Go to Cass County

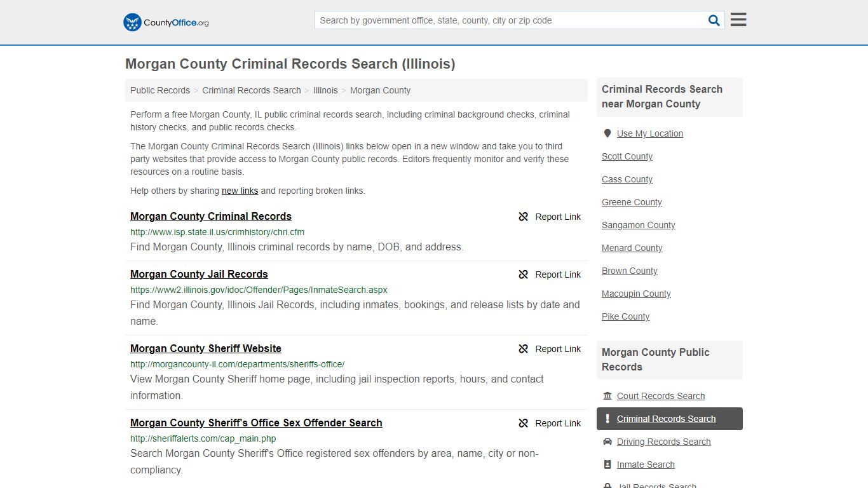coord(627,179)
